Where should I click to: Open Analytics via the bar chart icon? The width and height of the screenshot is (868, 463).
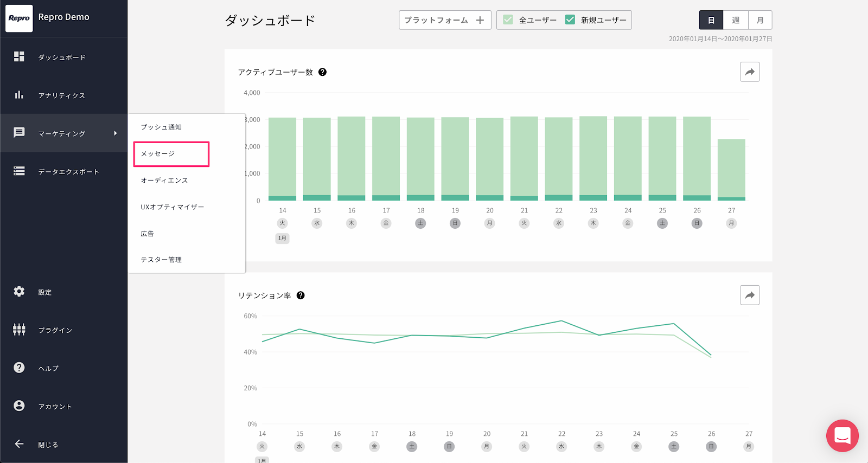click(19, 95)
